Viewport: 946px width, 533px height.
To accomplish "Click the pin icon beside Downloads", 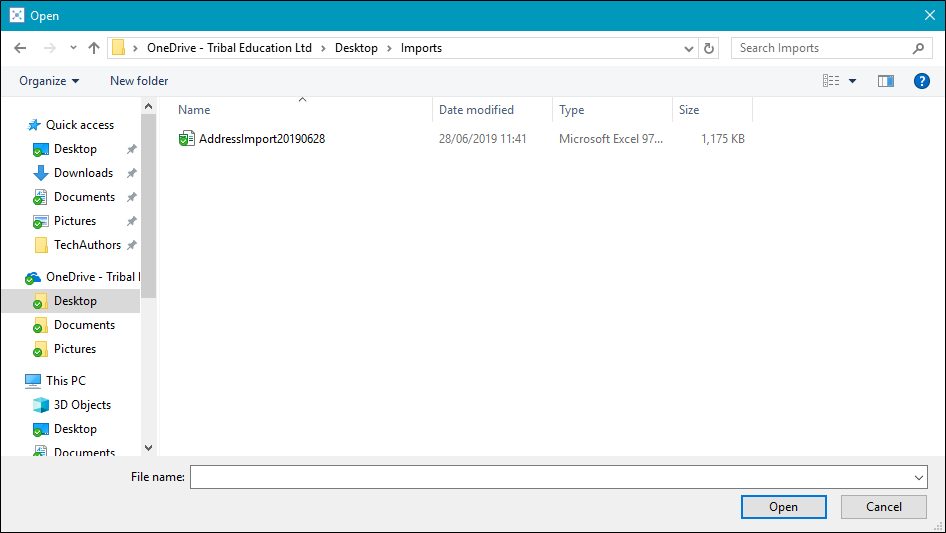I will [132, 173].
